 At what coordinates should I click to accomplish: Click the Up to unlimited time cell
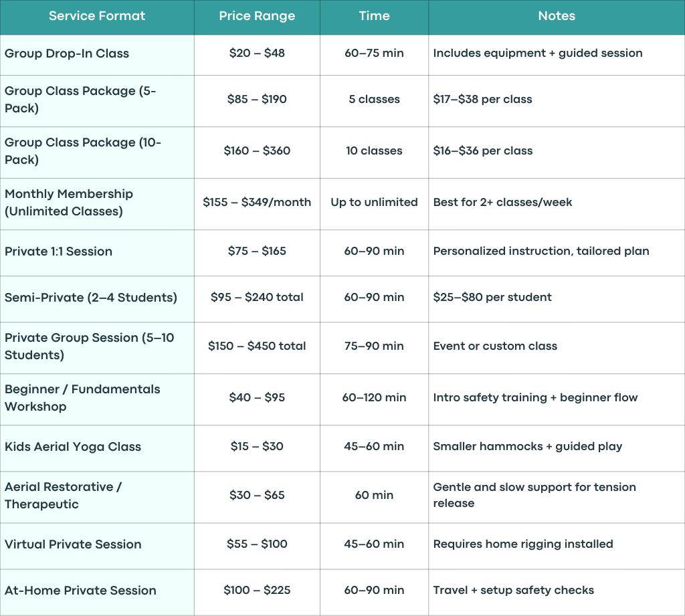pos(374,202)
